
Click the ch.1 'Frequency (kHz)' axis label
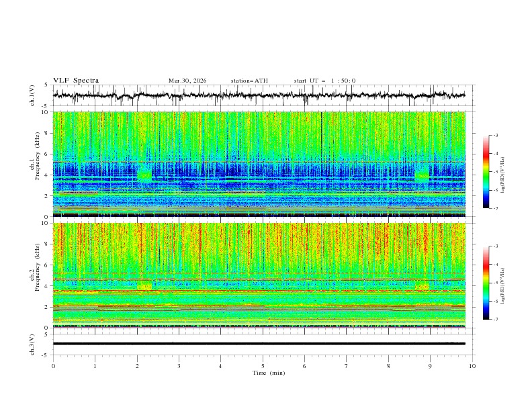[38, 156]
